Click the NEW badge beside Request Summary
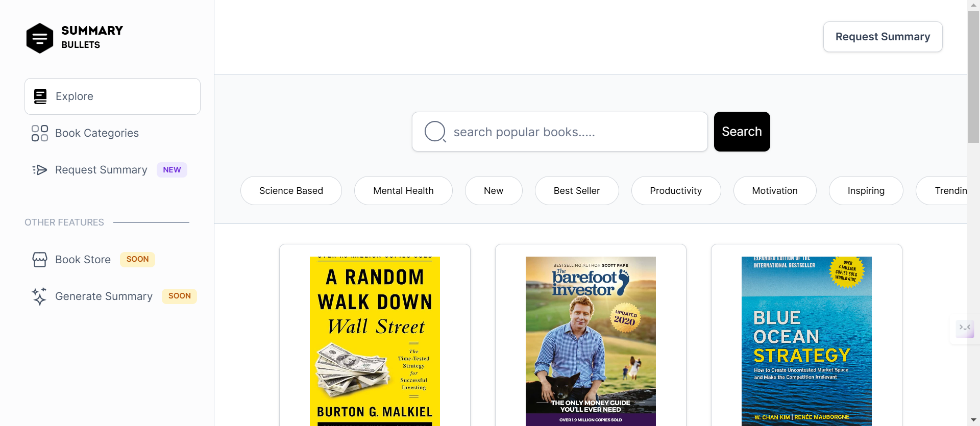Screen dimensions: 980x426 pos(172,170)
